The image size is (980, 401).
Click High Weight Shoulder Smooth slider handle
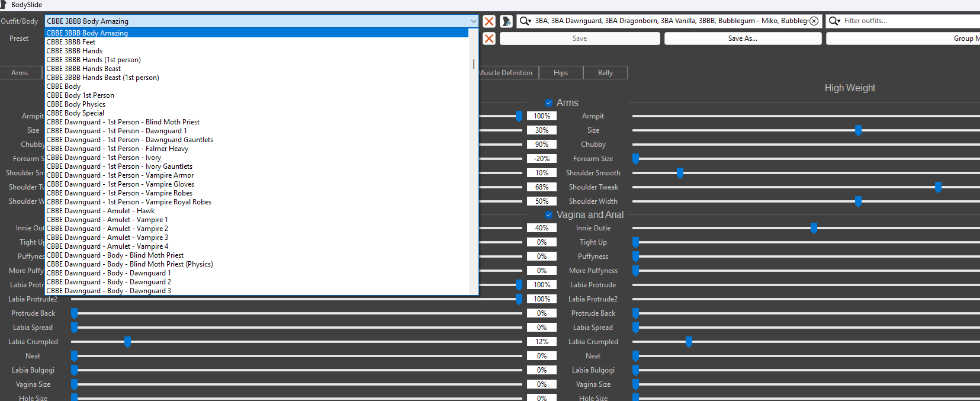click(x=680, y=173)
